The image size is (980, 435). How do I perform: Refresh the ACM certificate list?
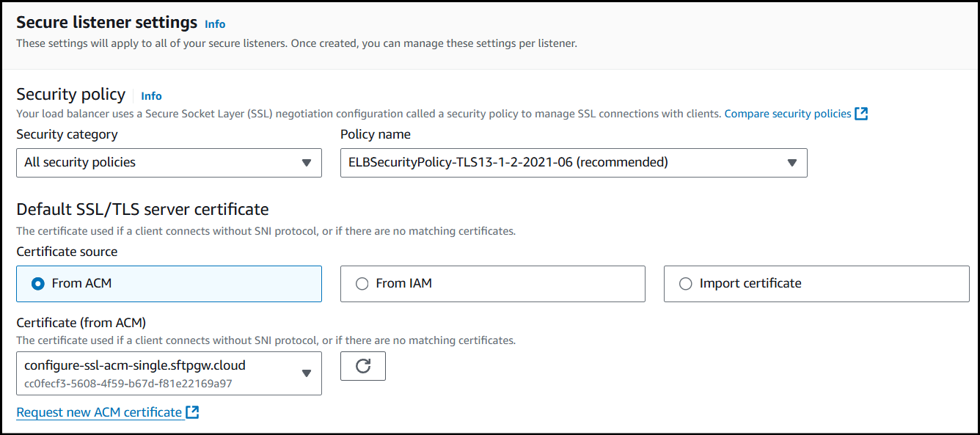pyautogui.click(x=362, y=366)
